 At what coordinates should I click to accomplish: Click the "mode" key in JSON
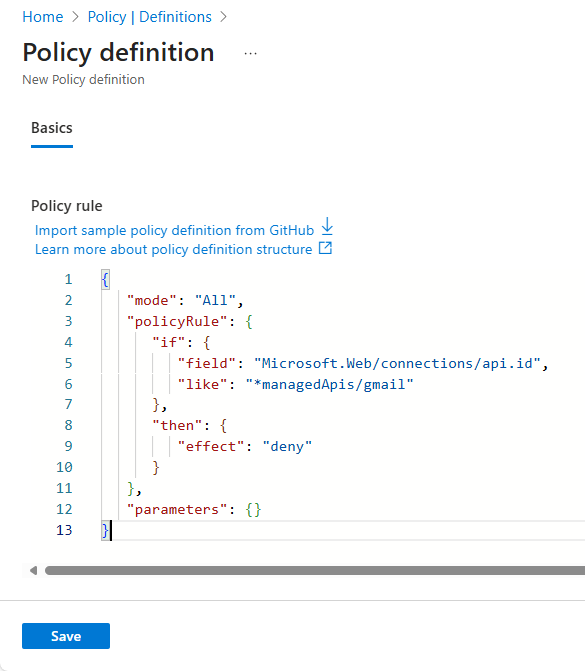(151, 300)
